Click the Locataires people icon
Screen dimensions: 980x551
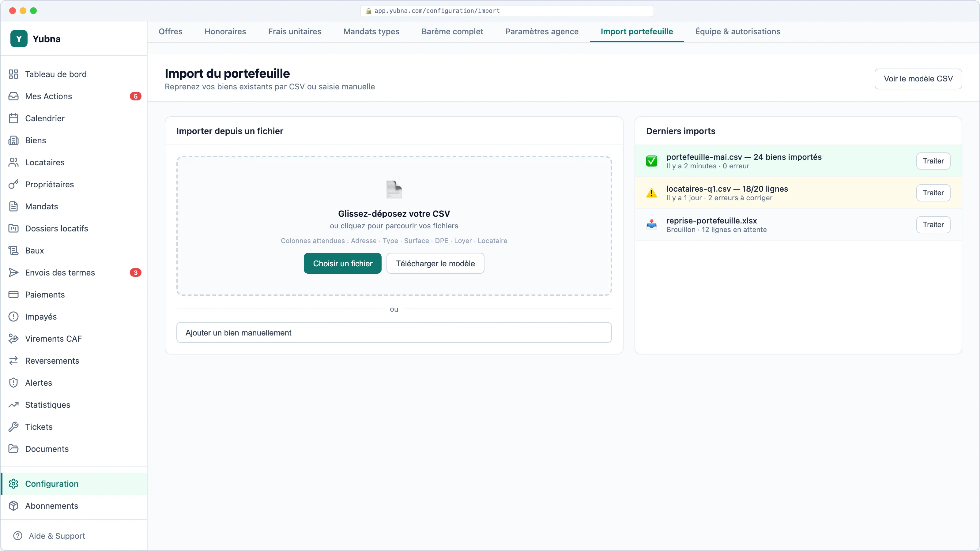[x=13, y=162]
